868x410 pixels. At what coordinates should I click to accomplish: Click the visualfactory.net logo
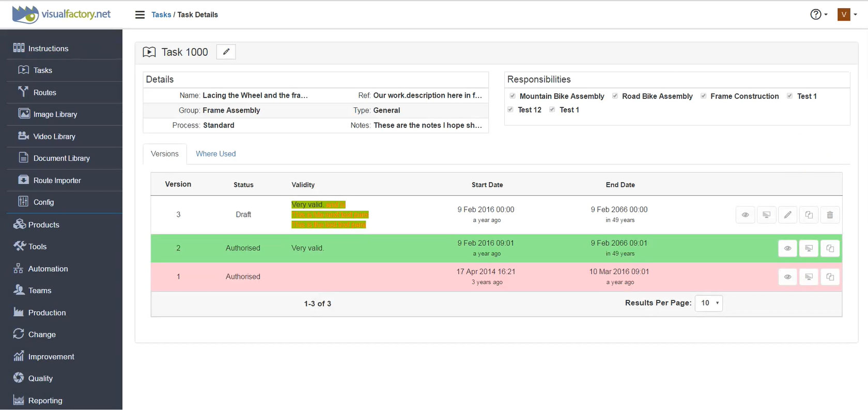point(61,14)
